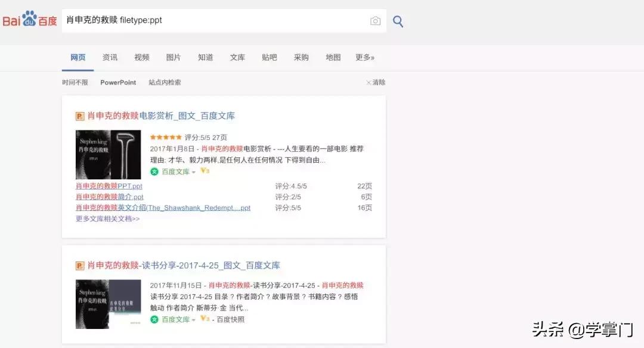Image resolution: width=644 pixels, height=348 pixels.
Task: Click inside the search input field
Action: pyautogui.click(x=209, y=20)
